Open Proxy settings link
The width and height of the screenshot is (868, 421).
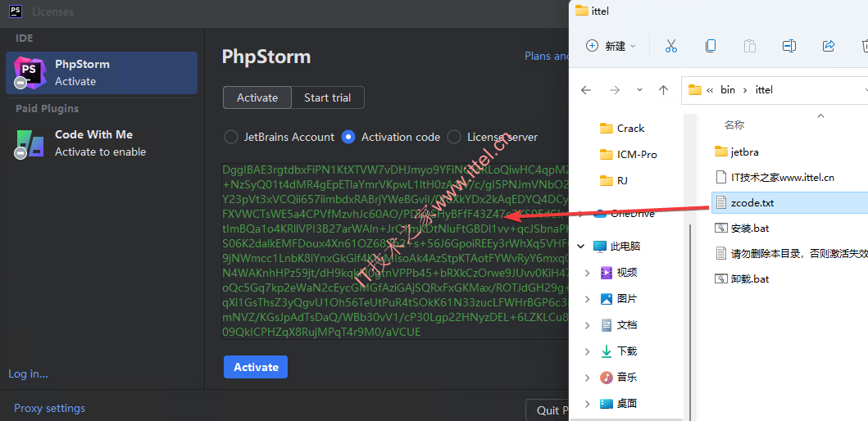49,408
